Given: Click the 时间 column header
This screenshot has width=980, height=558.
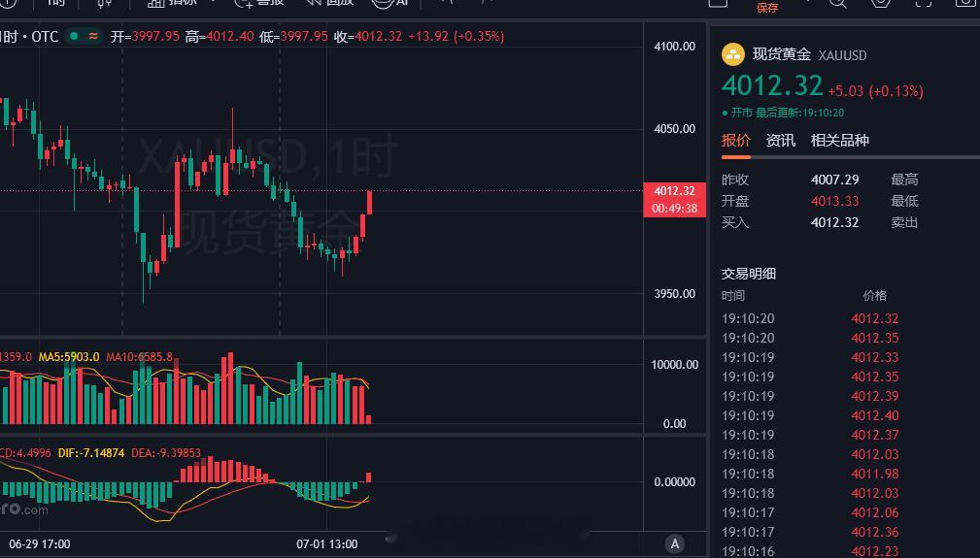Looking at the screenshot, I should coord(733,295).
